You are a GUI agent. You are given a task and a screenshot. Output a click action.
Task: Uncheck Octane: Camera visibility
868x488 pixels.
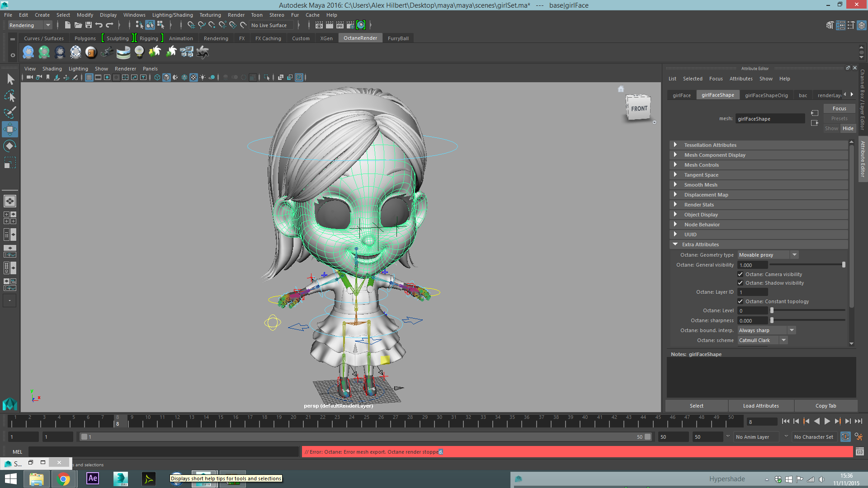(741, 274)
